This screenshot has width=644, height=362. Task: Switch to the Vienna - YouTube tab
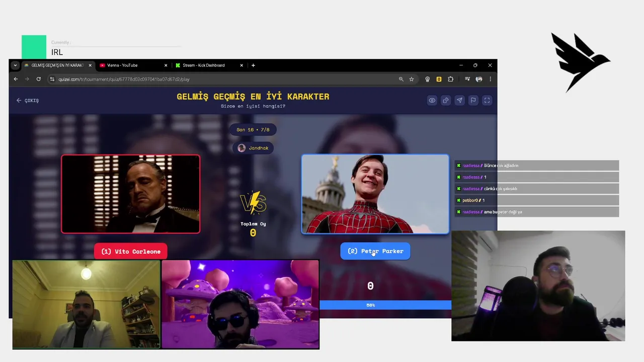133,65
